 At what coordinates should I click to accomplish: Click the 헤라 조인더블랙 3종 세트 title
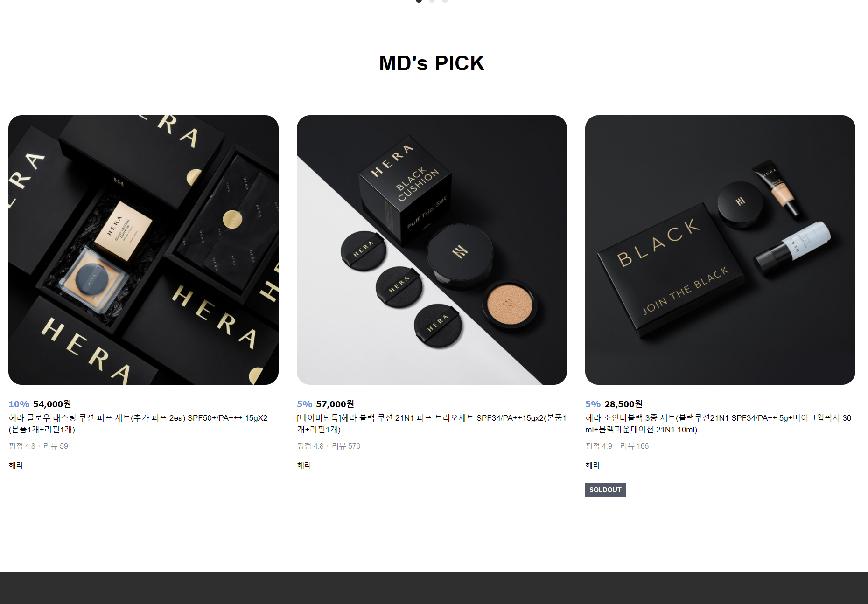718,423
